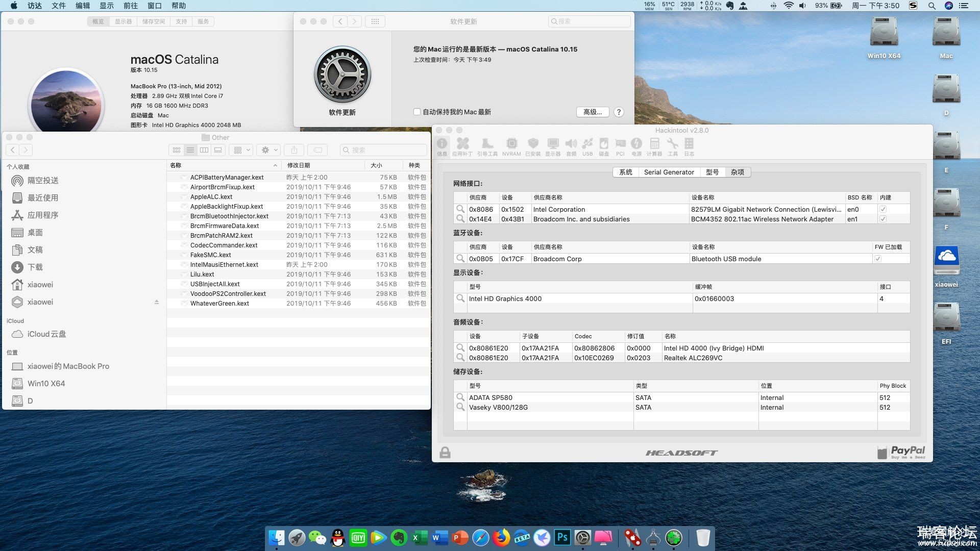The image size is (980, 551).
Task: Switch to 型号 tab in Hackintool
Action: pyautogui.click(x=712, y=172)
